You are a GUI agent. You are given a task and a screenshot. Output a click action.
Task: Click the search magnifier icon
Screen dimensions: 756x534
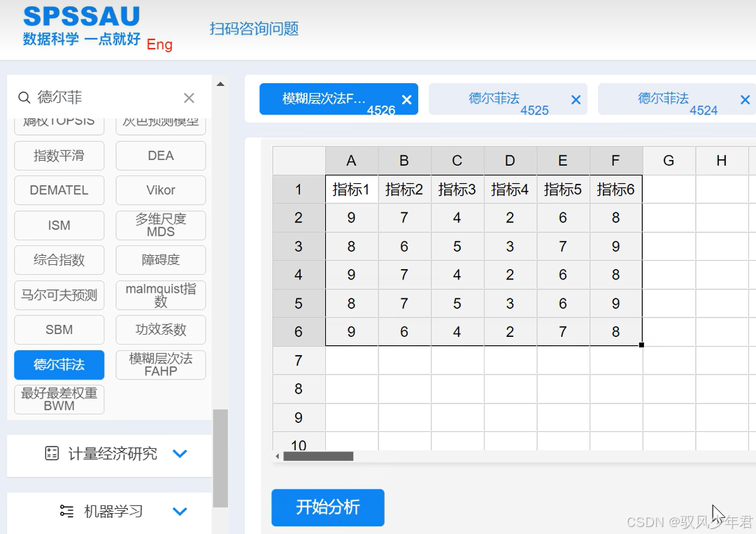[x=24, y=98]
